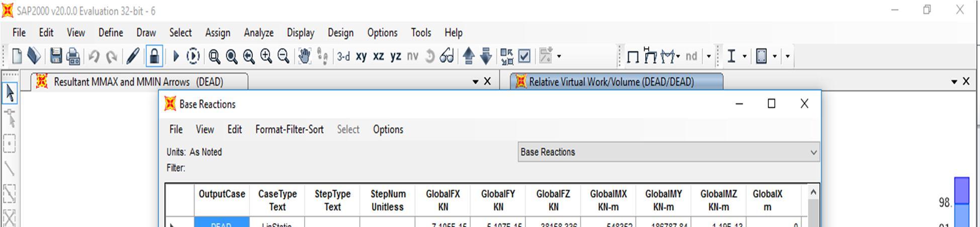Viewport: 980px width, 227px height.
Task: Show the deformed shape icon
Action: click(x=650, y=56)
